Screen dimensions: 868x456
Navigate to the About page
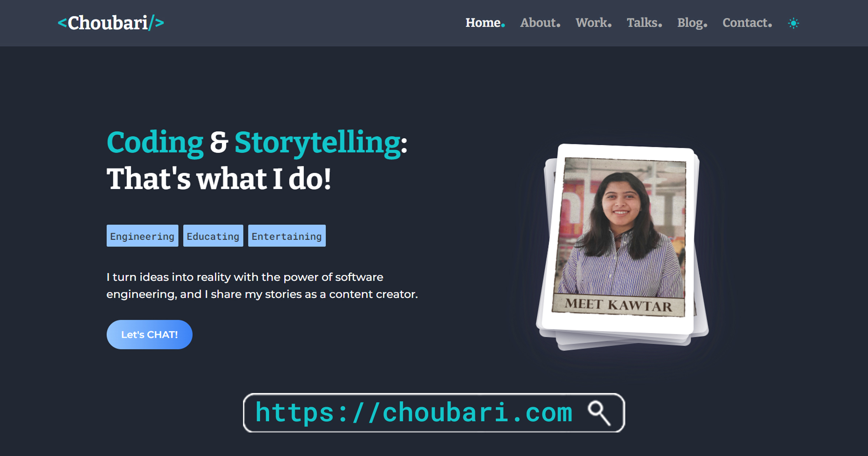click(539, 23)
